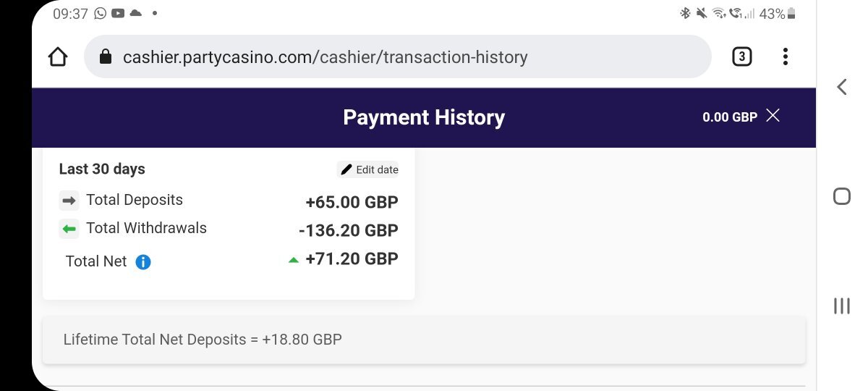The width and height of the screenshot is (868, 391).
Task: Tap the Android recent apps button
Action: (x=841, y=306)
